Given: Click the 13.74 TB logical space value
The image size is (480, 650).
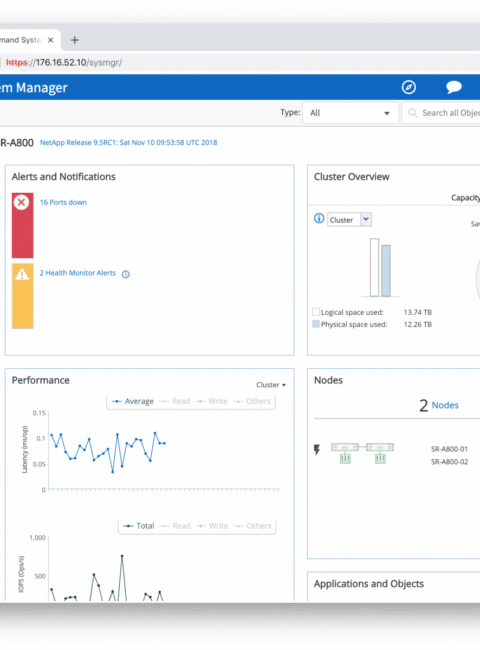Looking at the screenshot, I should [x=418, y=312].
